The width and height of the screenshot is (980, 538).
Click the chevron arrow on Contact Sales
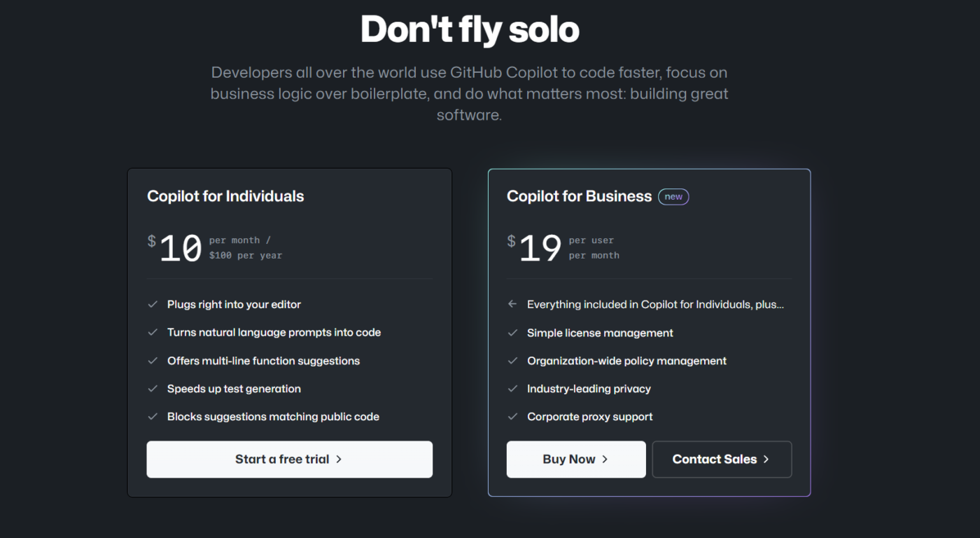pos(766,460)
